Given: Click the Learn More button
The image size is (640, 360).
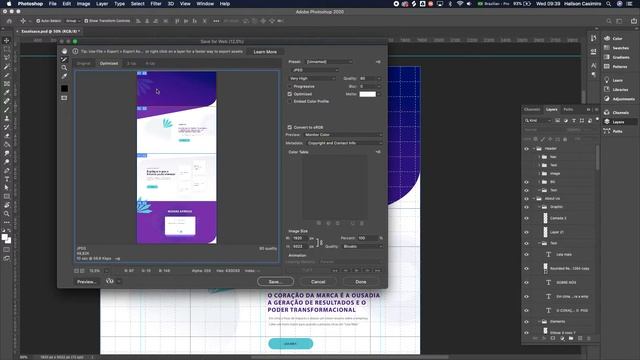Looking at the screenshot, I should 265,52.
